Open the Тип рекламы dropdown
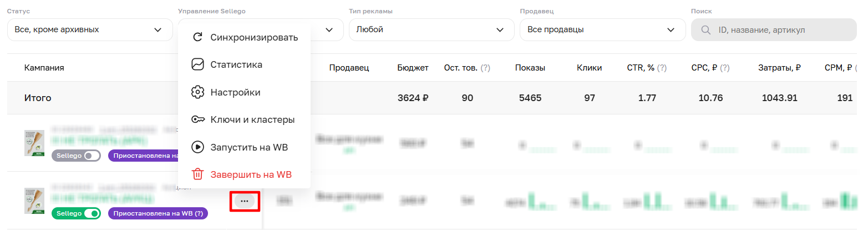 coord(432,29)
